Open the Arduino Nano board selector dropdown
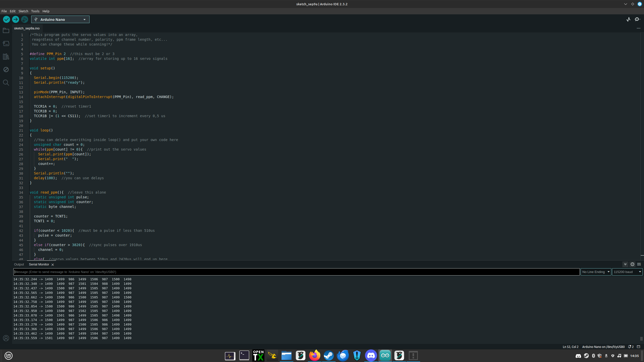 click(60, 19)
